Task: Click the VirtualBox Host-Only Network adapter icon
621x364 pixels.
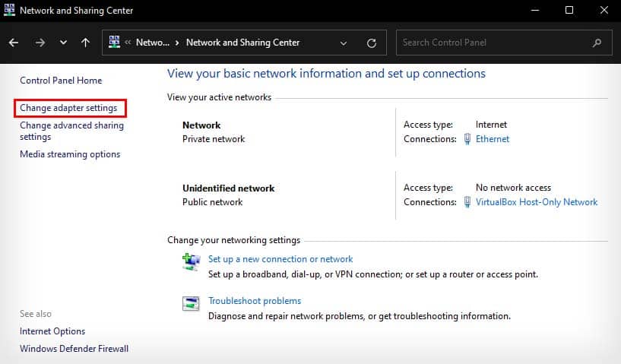Action: (467, 202)
